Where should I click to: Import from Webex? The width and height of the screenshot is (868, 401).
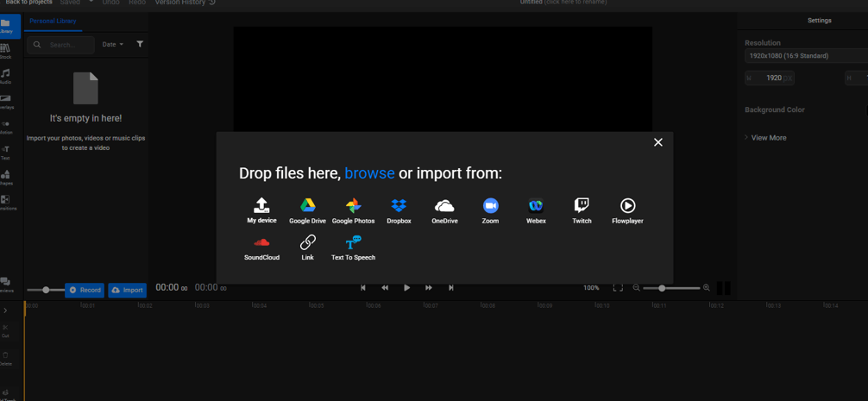pyautogui.click(x=536, y=210)
